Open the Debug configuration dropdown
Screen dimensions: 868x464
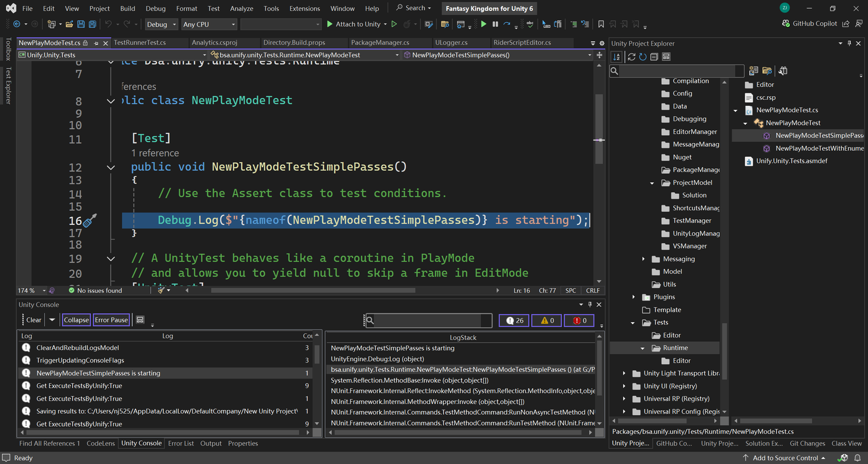[x=161, y=24]
